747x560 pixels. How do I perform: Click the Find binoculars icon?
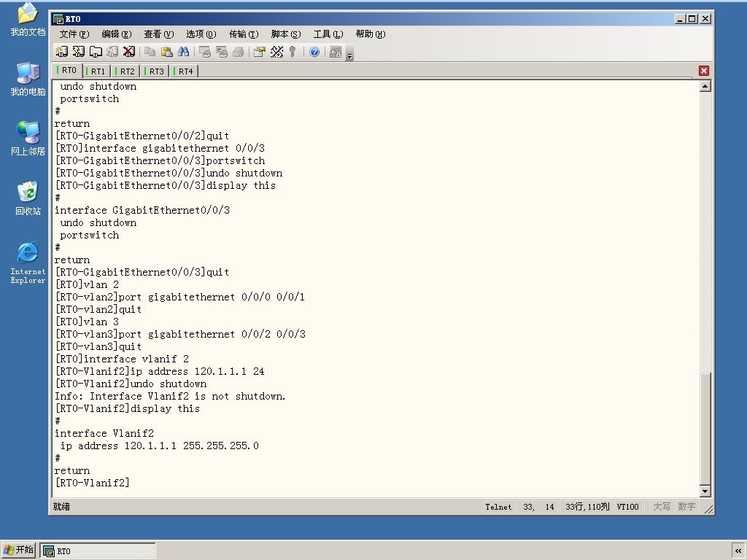pos(183,52)
